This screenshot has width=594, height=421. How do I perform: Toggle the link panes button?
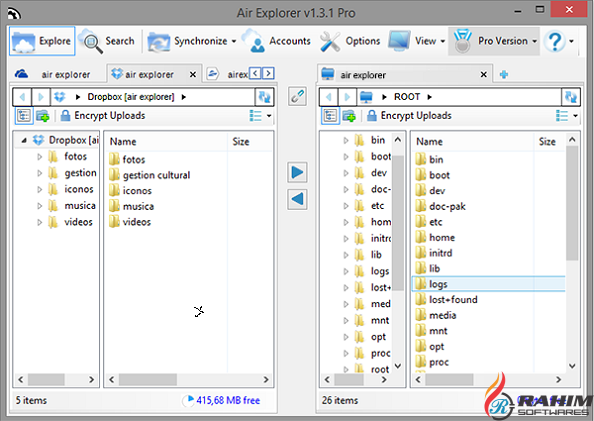coord(297,97)
